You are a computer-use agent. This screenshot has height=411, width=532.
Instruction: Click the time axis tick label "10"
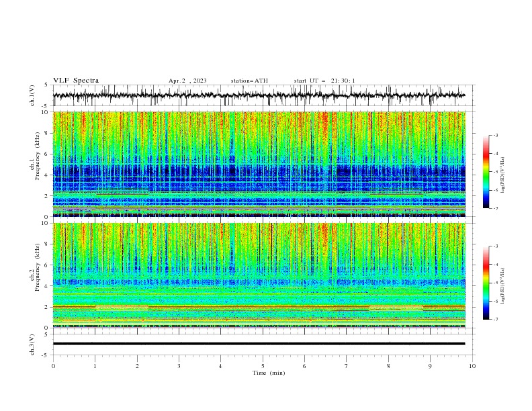(472, 366)
